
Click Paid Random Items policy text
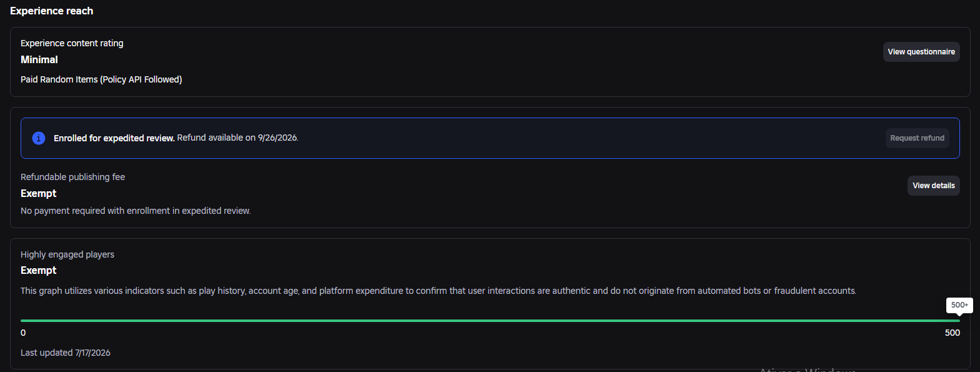[101, 79]
